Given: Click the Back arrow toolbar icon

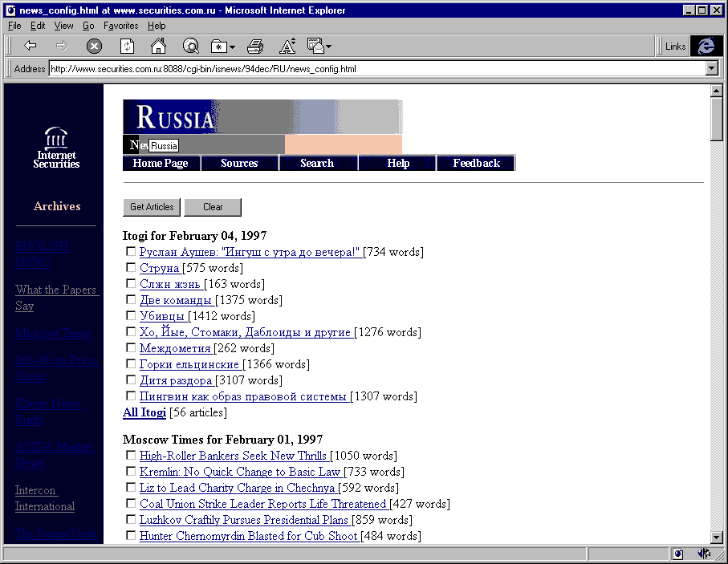Looking at the screenshot, I should pyautogui.click(x=31, y=47).
